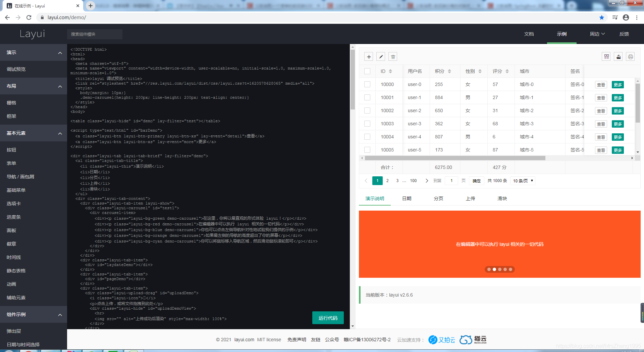Open the 周边 dropdown in top nav
The height and width of the screenshot is (352, 644).
coord(597,34)
